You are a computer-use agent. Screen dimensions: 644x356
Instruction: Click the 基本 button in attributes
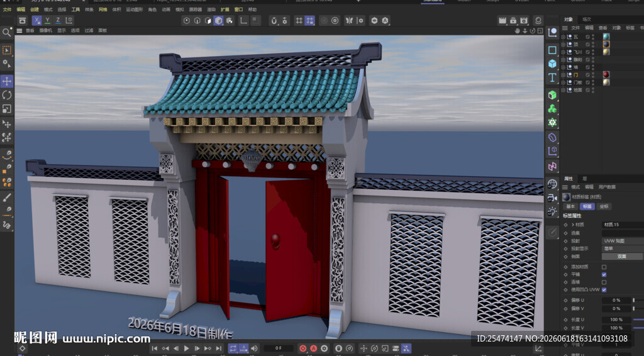tap(570, 206)
